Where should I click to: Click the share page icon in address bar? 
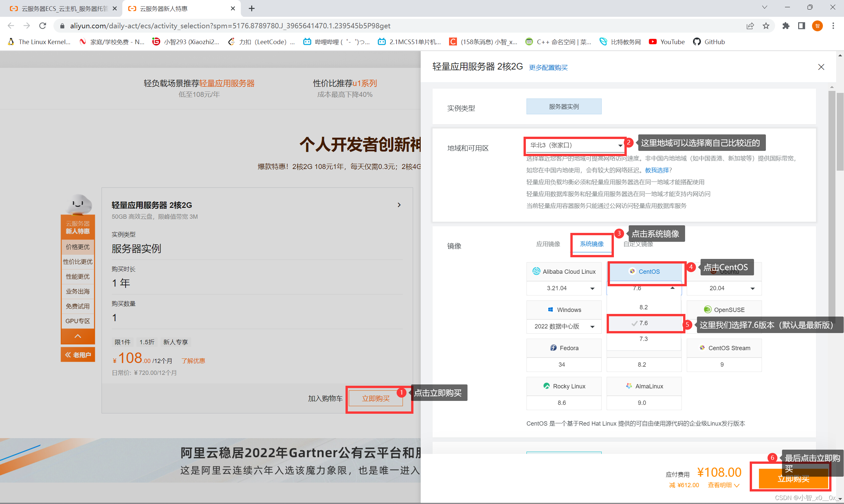point(750,26)
